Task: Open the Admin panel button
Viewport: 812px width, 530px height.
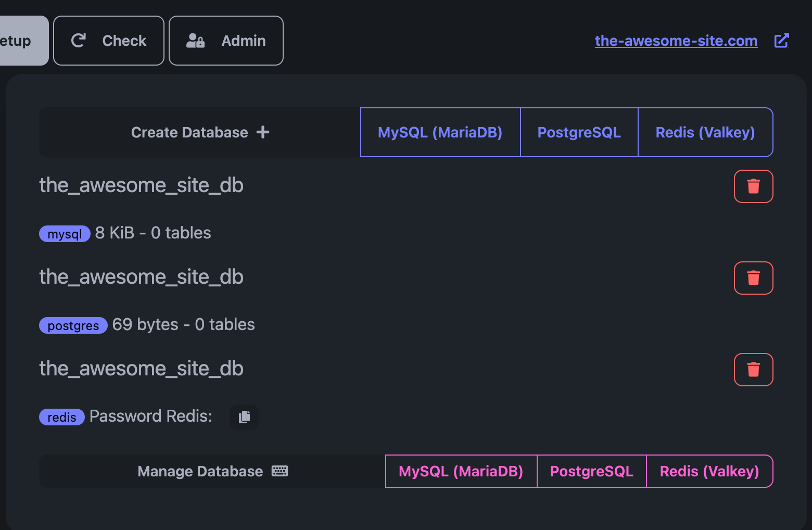Action: (226, 41)
